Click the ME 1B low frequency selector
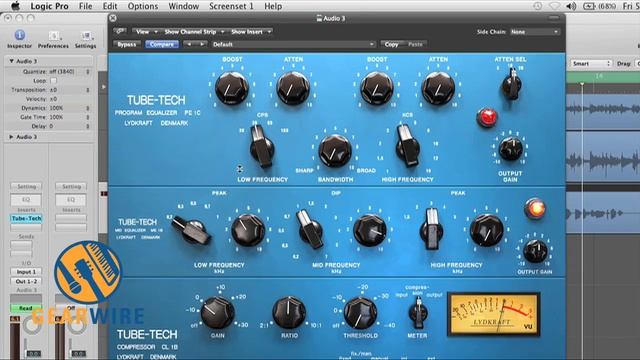Screen dimensions: 640x360 point(191,230)
